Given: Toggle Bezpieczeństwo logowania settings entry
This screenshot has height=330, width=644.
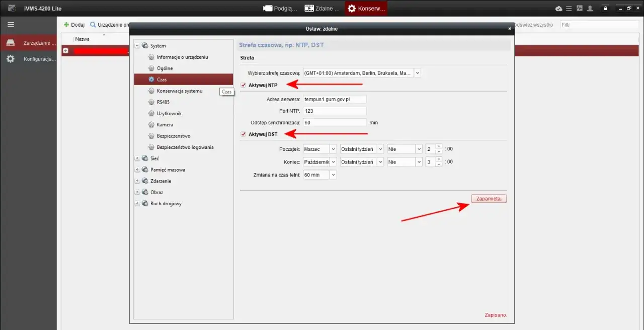Looking at the screenshot, I should (x=151, y=147).
